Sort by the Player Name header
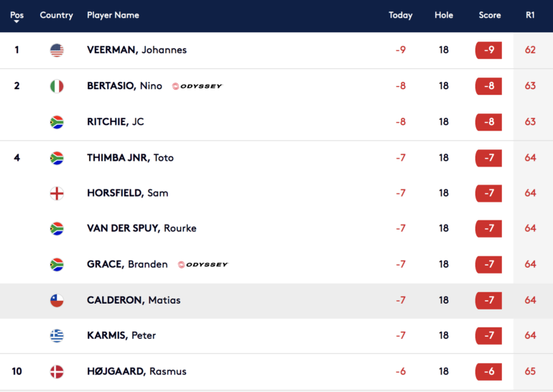553x392 pixels. click(x=113, y=15)
